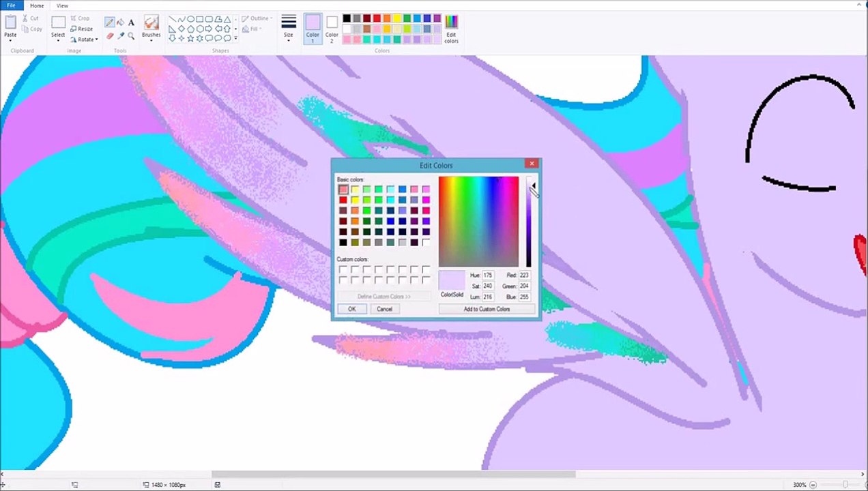Choose the Right arrow shape

point(209,29)
